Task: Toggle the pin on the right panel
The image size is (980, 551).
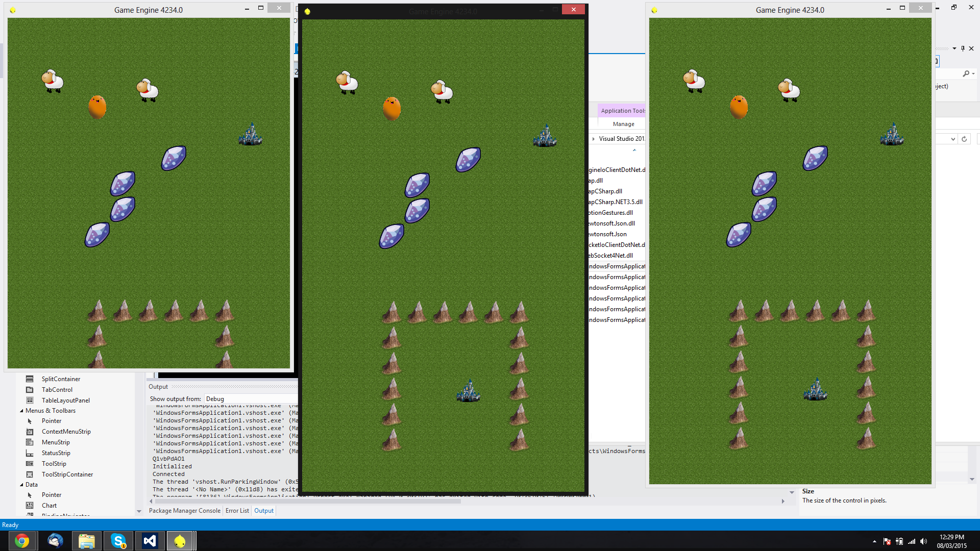Action: (963, 48)
